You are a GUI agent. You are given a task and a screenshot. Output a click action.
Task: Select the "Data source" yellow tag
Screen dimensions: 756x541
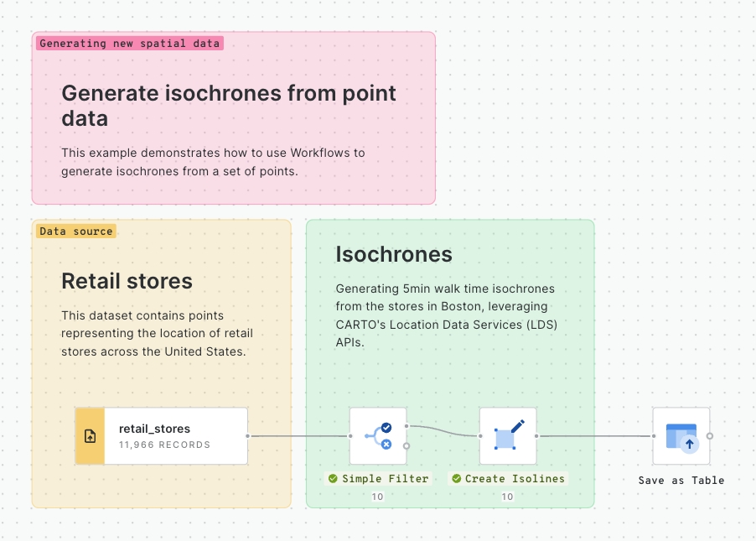tap(76, 231)
